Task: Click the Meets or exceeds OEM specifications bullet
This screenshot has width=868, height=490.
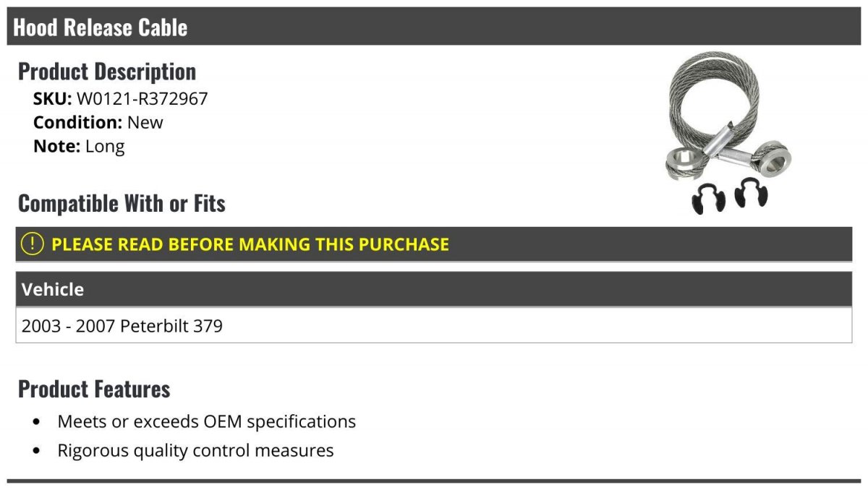Action: pyautogui.click(x=207, y=421)
